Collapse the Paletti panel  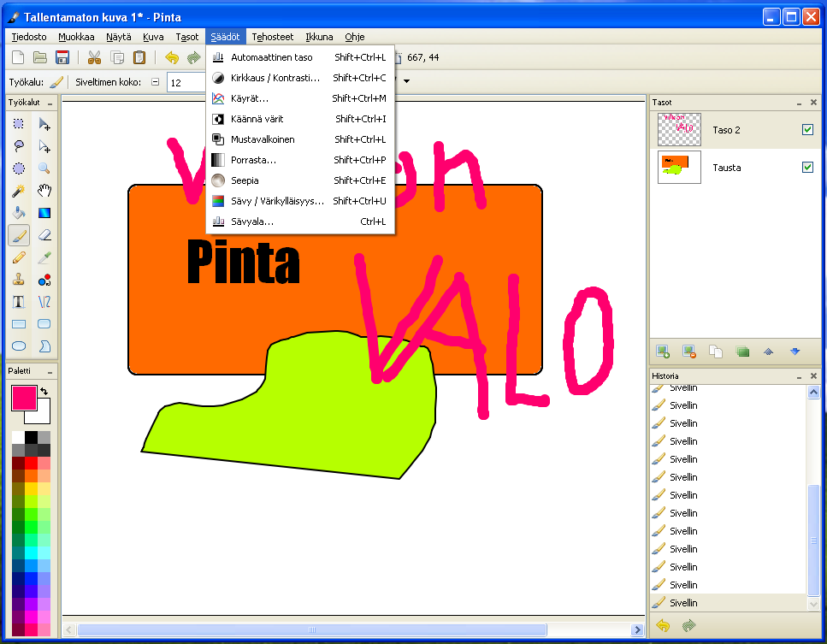pos(50,371)
